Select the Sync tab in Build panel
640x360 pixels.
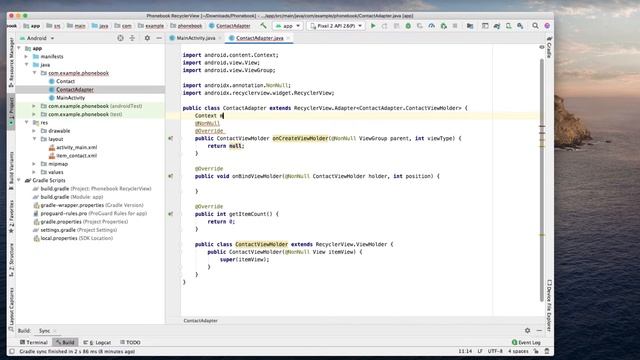(x=44, y=331)
